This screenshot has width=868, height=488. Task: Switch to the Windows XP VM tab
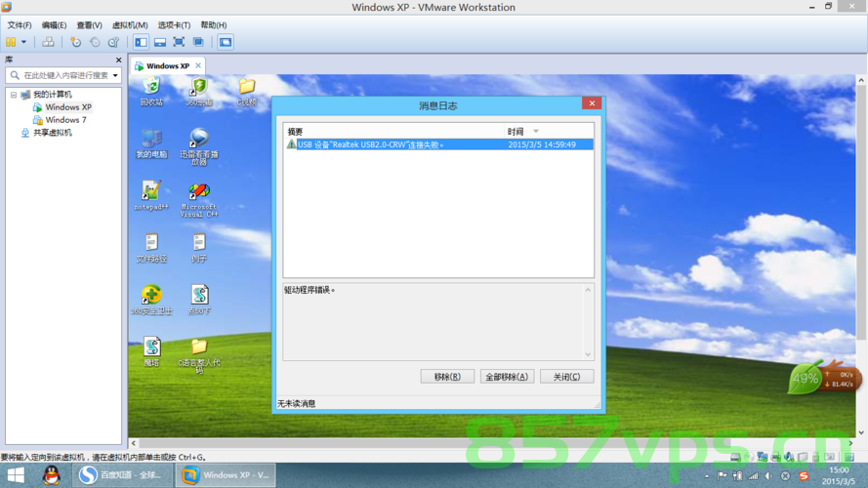pyautogui.click(x=168, y=65)
